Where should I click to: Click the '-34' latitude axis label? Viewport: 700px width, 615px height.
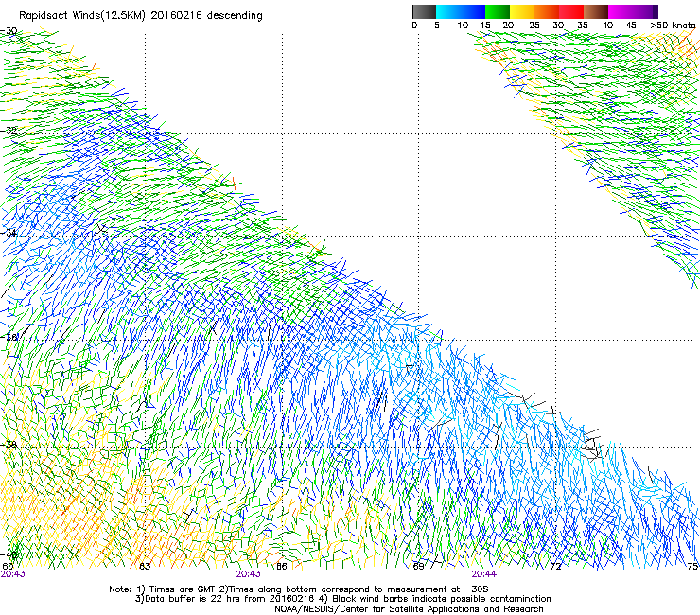click(x=9, y=233)
